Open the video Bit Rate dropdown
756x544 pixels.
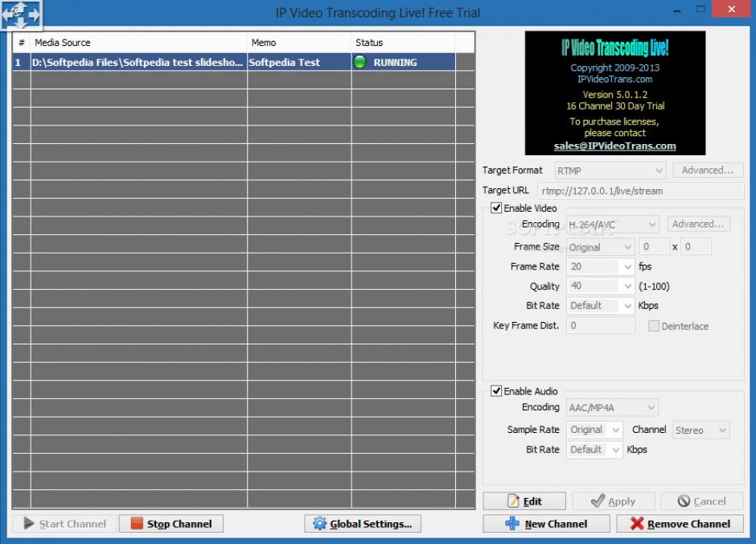pos(600,305)
